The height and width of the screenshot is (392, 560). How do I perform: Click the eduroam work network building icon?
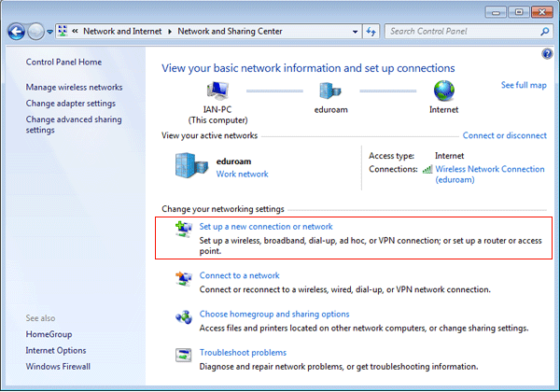click(189, 166)
